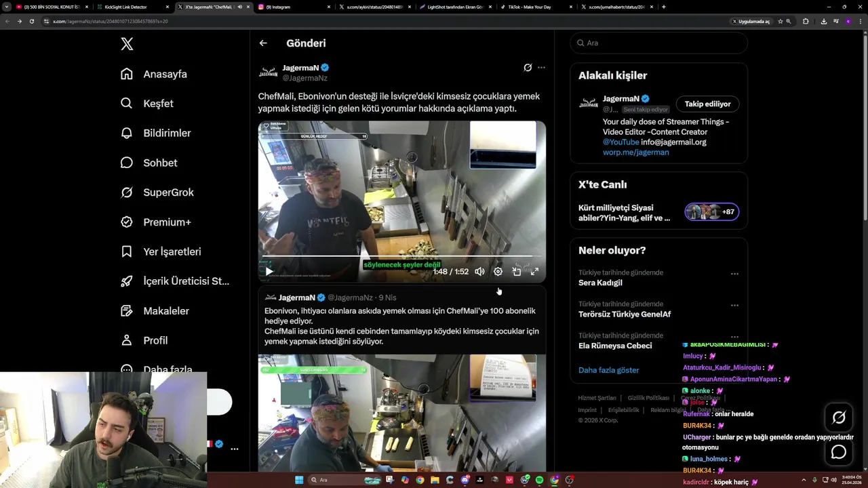Open Premium+ in the sidebar
Image resolution: width=868 pixels, height=488 pixels.
[x=156, y=222]
